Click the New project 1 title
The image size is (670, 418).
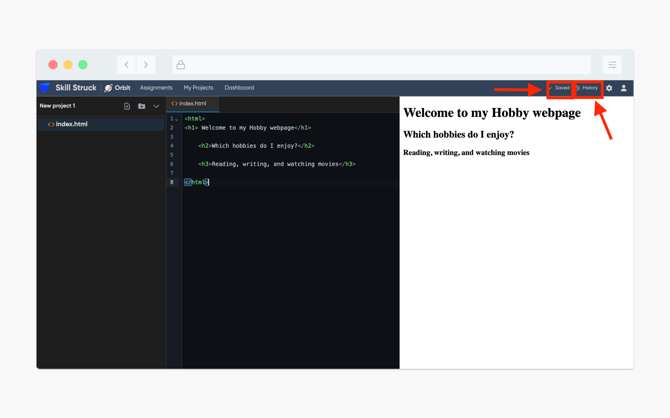57,106
